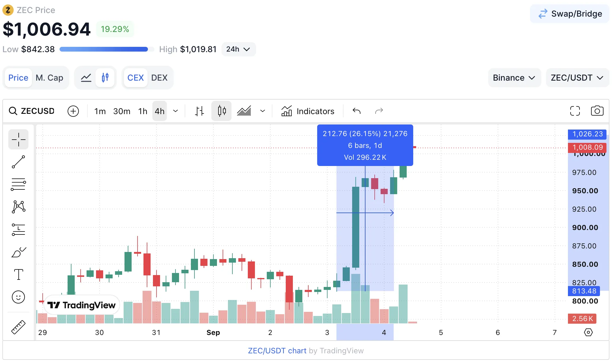Open chart axis settings gear
This screenshot has height=364, width=613.
(x=588, y=332)
